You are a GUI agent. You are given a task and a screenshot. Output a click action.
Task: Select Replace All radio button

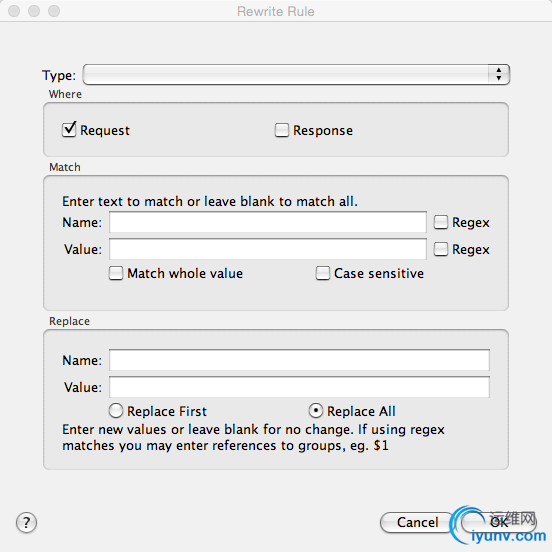pos(316,411)
